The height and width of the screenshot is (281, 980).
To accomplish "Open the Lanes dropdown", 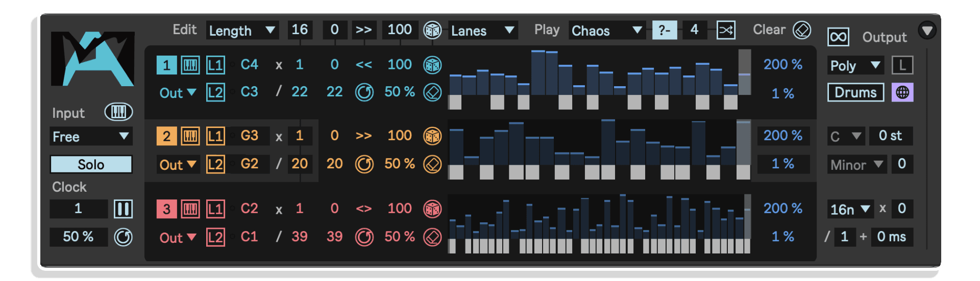I will tap(483, 30).
